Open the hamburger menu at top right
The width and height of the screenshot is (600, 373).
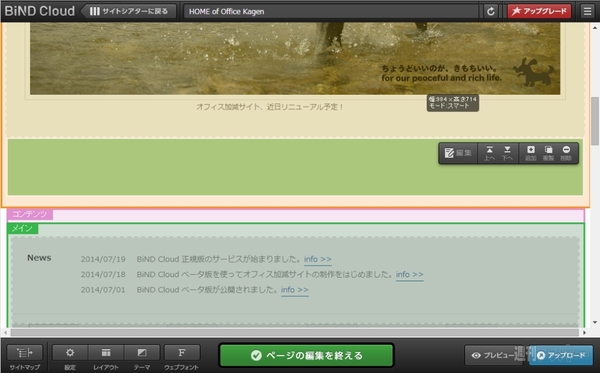pos(587,11)
